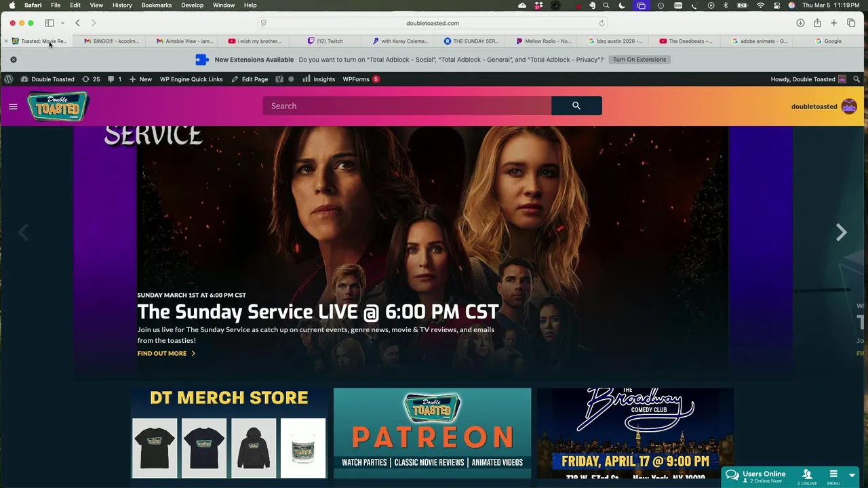Open the 25 pending updates icon
The image size is (868, 488).
[91, 79]
